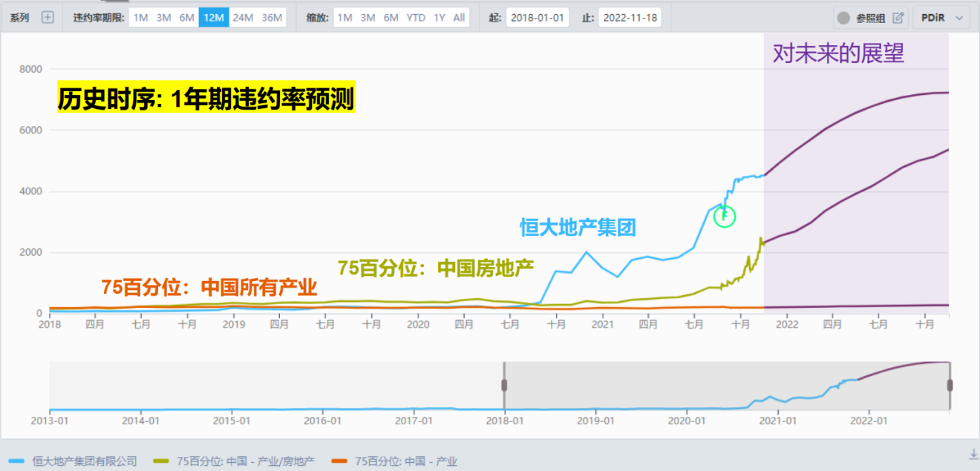
Task: Click the left handle of the navigator range
Action: 504,385
